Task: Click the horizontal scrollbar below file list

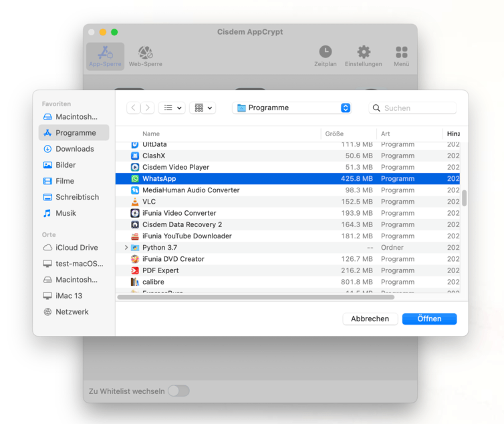Action: (x=256, y=297)
